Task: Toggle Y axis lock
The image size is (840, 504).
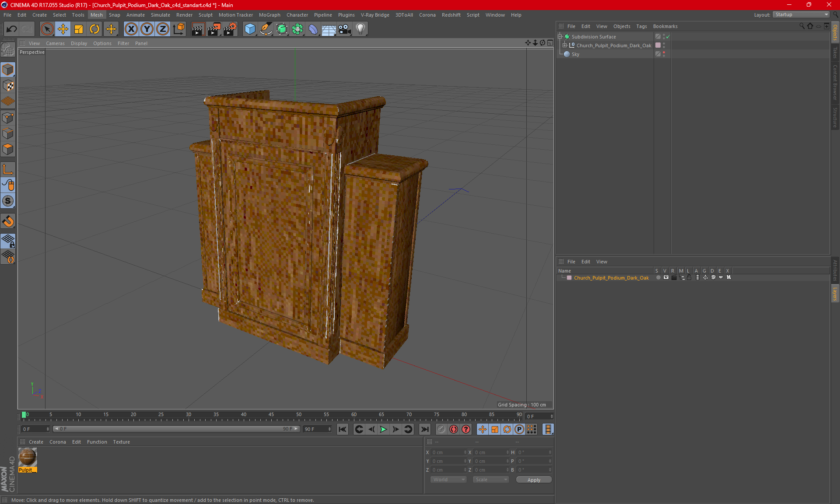Action: 147,29
